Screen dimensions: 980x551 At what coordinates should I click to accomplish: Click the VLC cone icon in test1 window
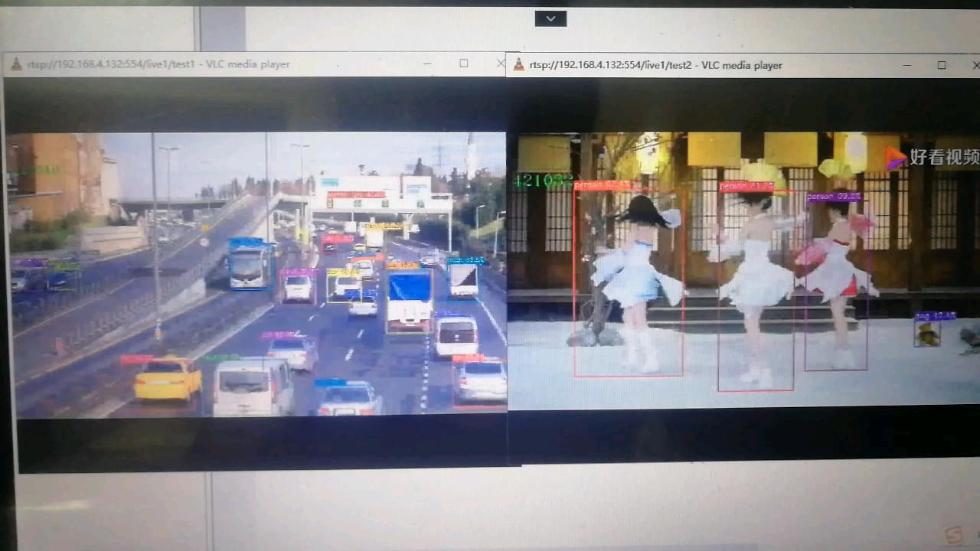tap(17, 64)
